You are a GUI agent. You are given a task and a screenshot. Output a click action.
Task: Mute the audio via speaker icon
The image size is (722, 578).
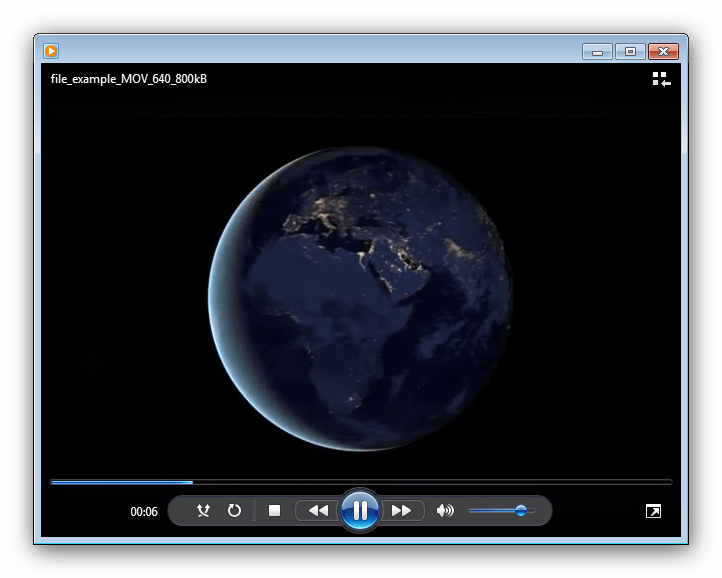(445, 511)
